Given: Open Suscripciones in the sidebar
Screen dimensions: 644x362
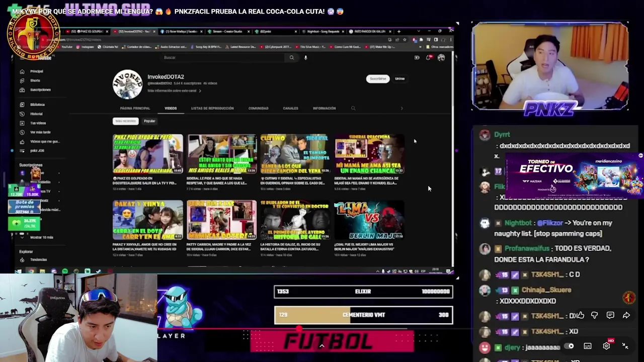Looking at the screenshot, I should [35, 89].
